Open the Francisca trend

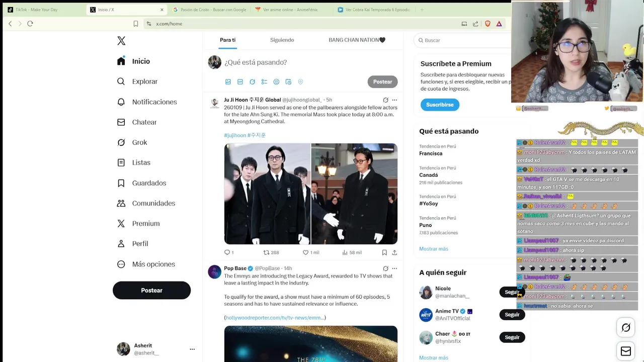click(431, 153)
